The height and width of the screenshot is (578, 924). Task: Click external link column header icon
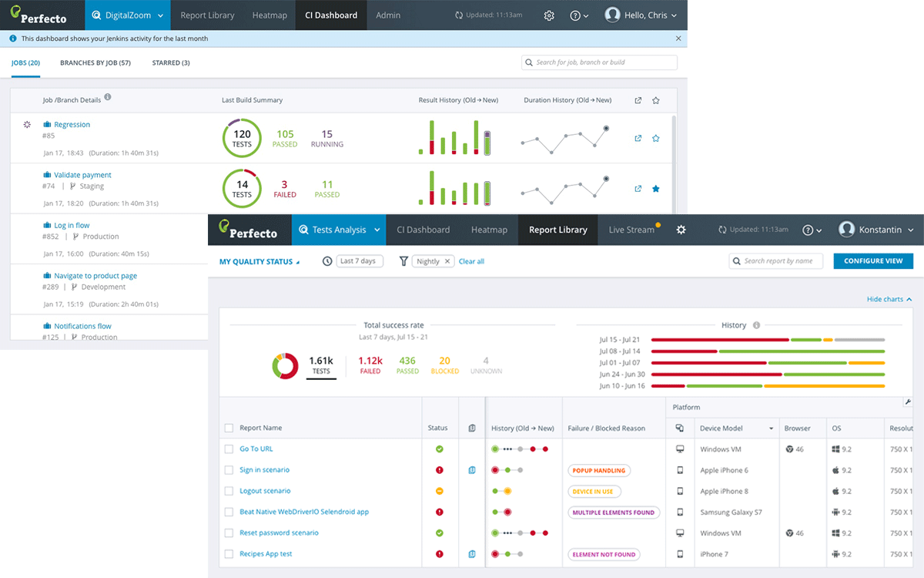(638, 100)
